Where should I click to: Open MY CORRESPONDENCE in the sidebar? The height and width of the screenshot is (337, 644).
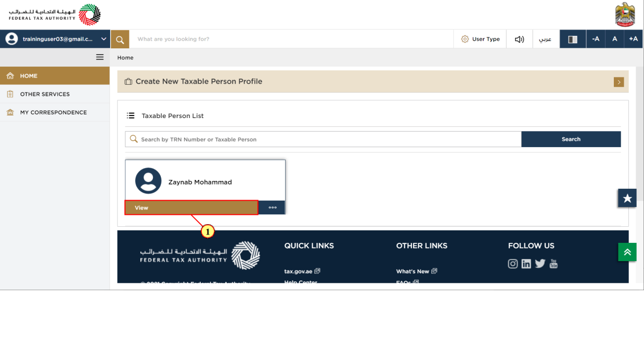[x=55, y=112]
